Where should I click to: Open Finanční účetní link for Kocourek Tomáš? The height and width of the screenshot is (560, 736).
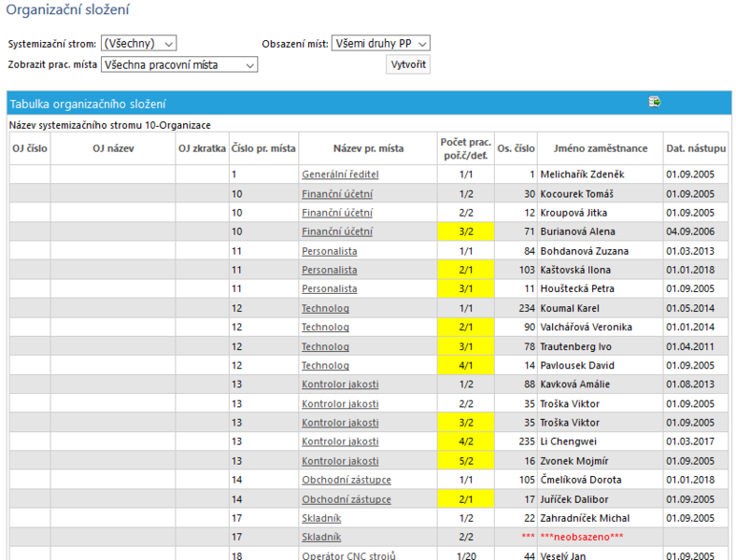pyautogui.click(x=337, y=194)
